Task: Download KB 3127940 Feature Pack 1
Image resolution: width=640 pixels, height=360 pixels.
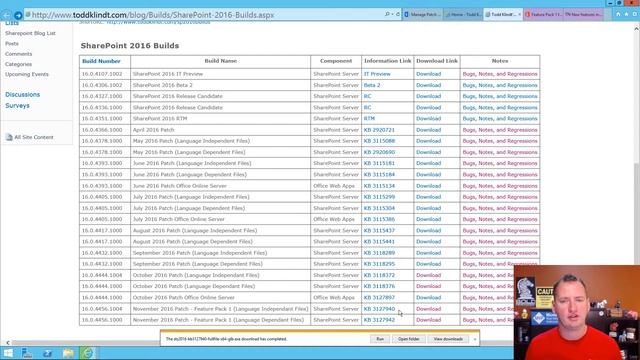Action: [429, 309]
